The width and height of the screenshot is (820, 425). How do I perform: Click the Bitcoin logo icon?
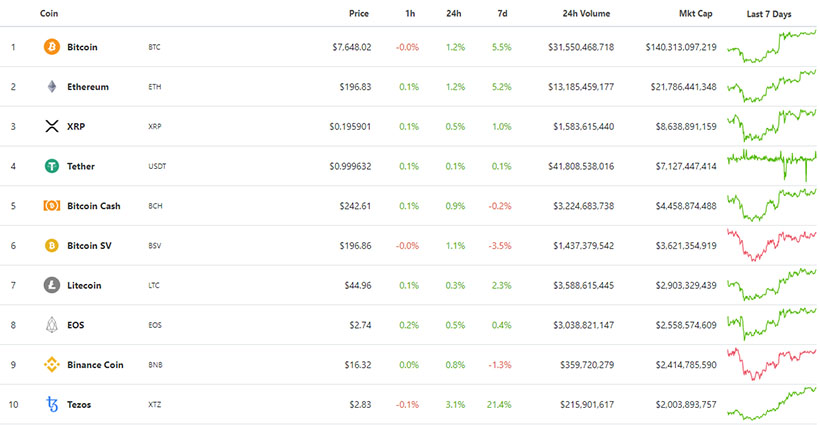click(52, 47)
